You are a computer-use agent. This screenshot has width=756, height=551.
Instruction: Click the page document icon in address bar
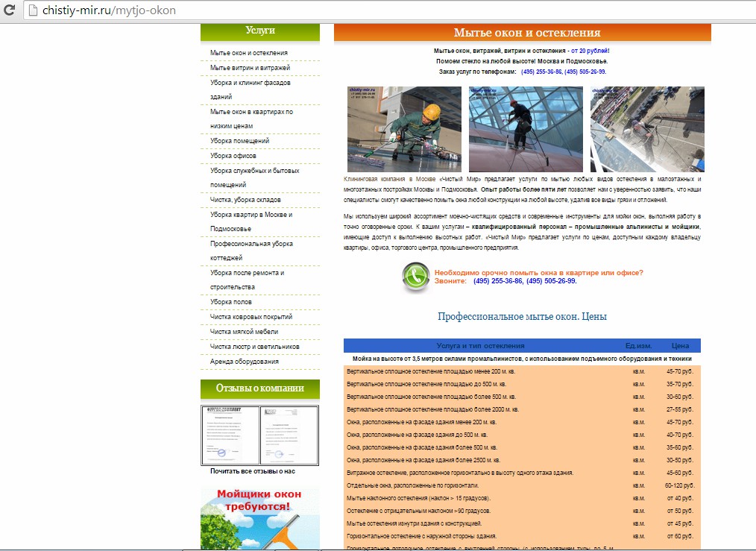coord(33,10)
